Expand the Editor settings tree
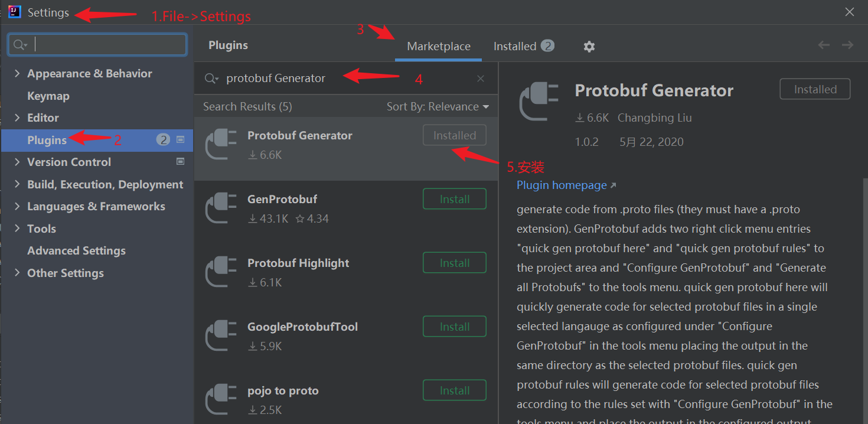Screen dimensions: 868x424 point(17,118)
